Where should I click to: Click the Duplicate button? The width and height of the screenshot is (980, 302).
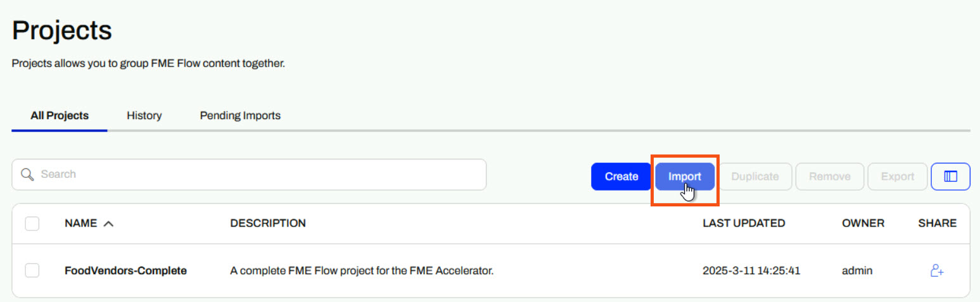coord(754,177)
